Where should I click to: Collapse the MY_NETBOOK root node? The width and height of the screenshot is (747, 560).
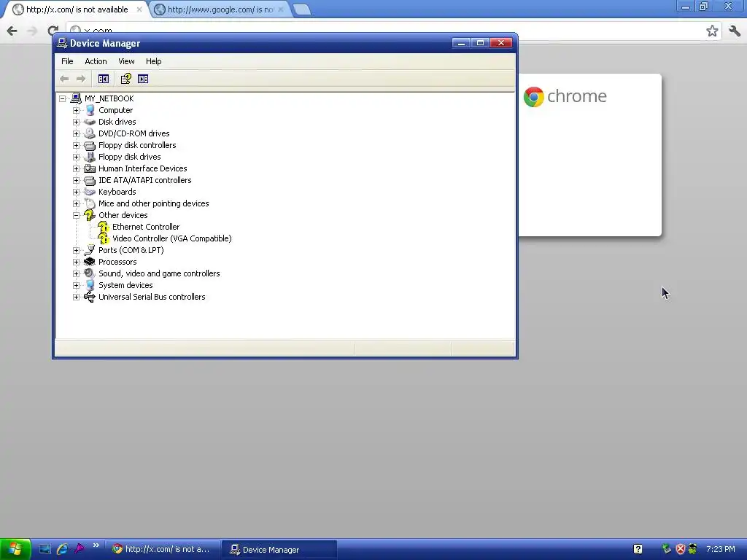[x=63, y=98]
